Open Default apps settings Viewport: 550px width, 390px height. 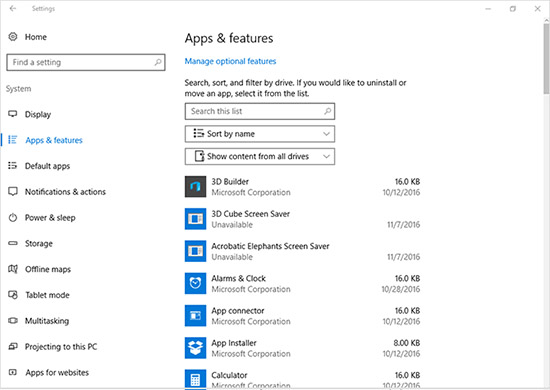tap(47, 166)
